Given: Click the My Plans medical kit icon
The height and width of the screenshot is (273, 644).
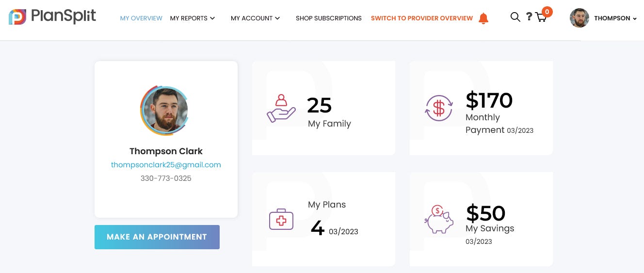Looking at the screenshot, I should tap(281, 219).
